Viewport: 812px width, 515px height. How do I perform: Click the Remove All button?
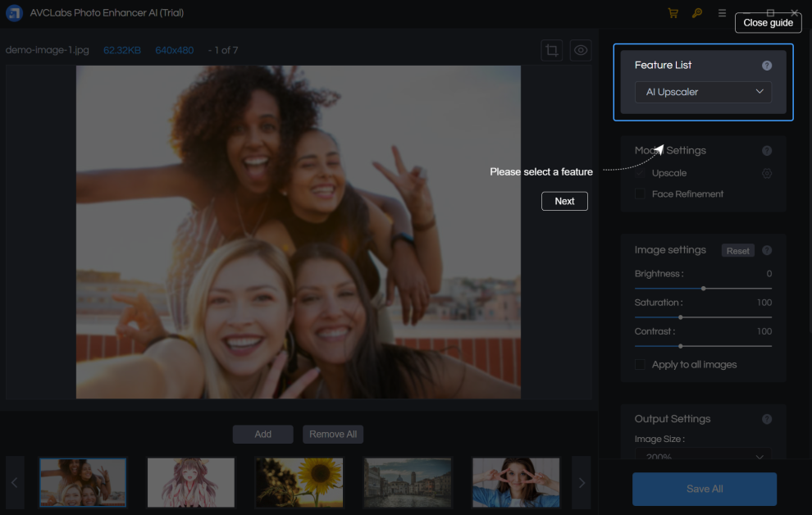[333, 435]
